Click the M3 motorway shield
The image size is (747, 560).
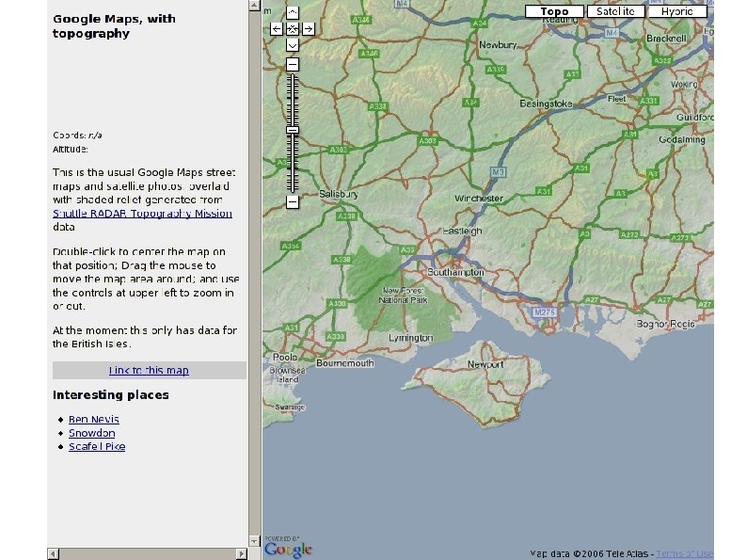coord(498,172)
